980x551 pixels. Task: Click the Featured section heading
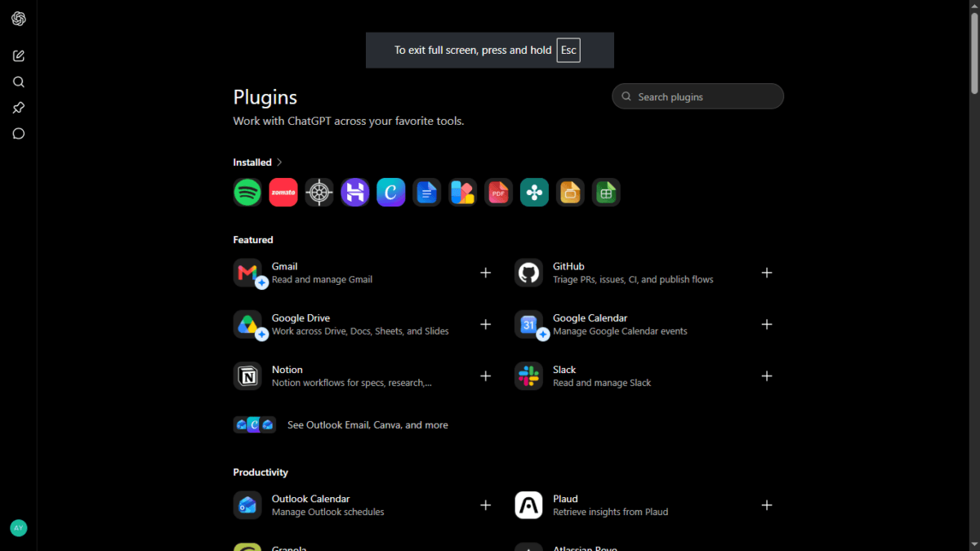coord(253,240)
